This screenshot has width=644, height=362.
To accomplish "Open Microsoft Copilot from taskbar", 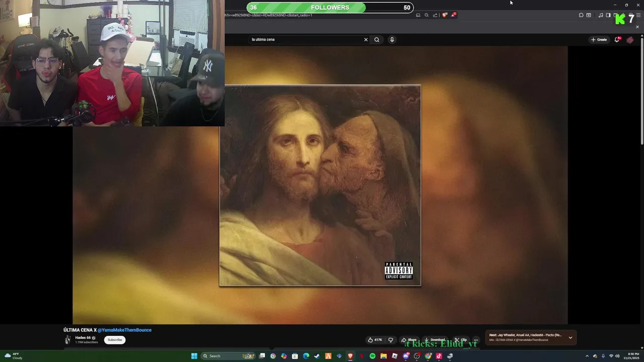I will (284, 356).
